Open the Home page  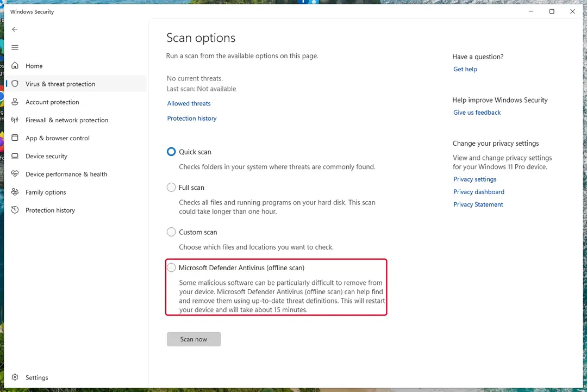(x=77, y=66)
